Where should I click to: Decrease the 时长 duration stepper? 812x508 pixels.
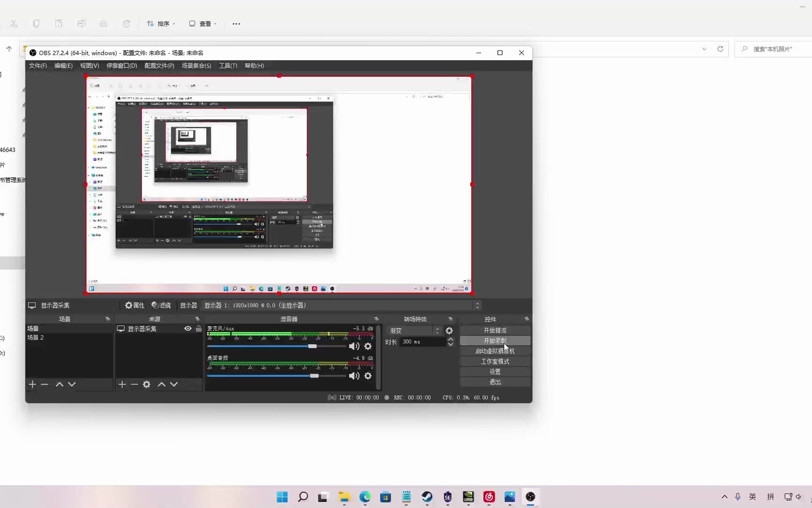click(x=451, y=344)
